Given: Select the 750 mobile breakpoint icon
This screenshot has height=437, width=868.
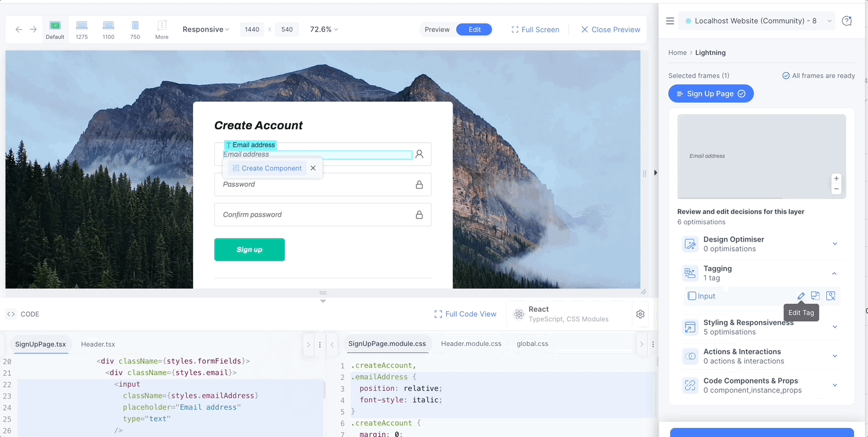Looking at the screenshot, I should 135,29.
